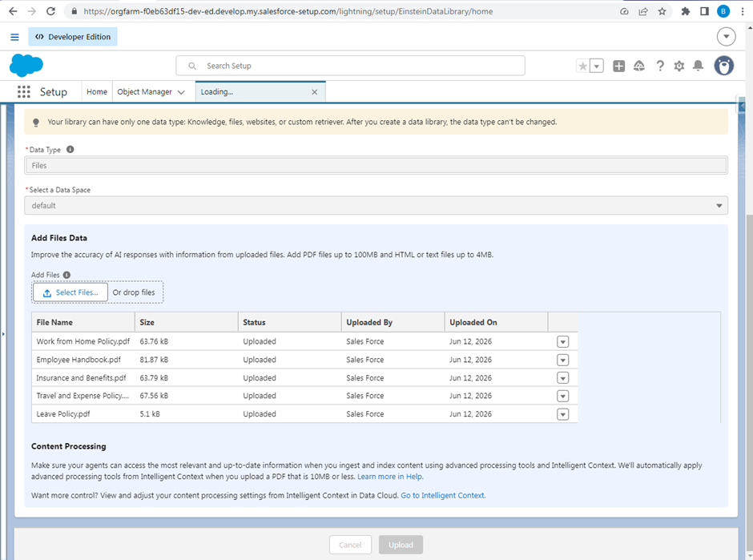Click the Select Files... button

point(70,292)
